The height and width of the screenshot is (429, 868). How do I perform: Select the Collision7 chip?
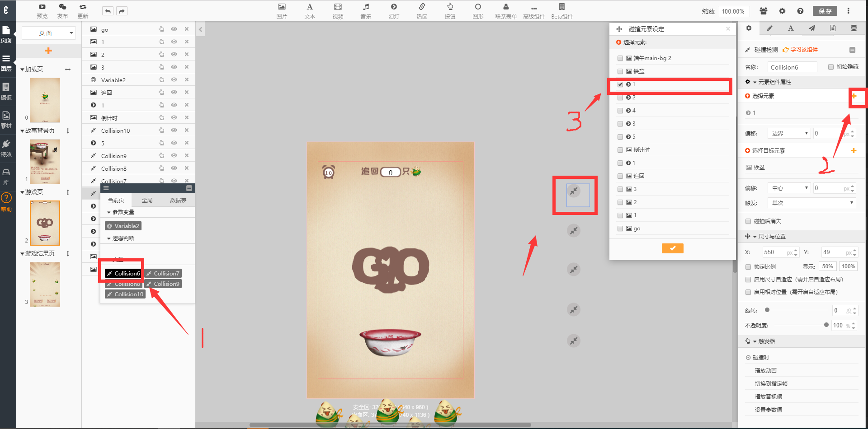point(163,273)
